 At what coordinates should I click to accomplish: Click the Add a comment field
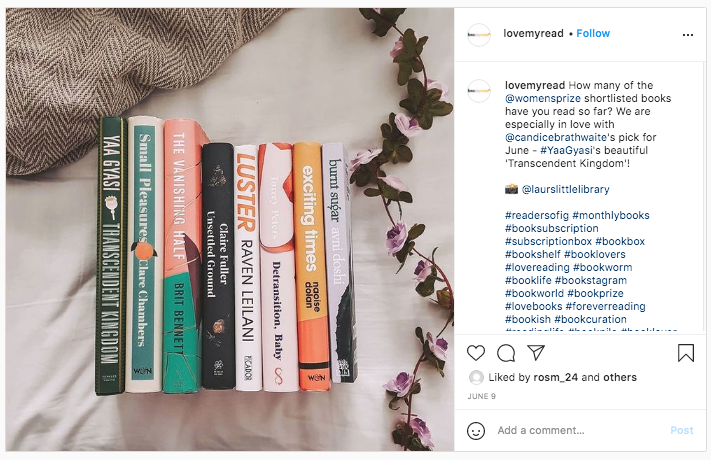point(580,431)
